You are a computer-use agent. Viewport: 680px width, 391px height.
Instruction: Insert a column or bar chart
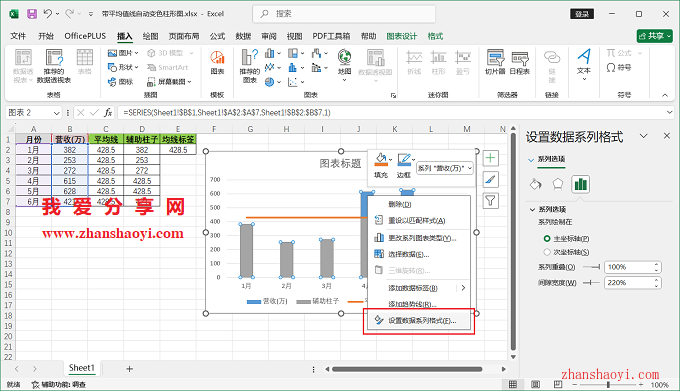click(x=272, y=53)
